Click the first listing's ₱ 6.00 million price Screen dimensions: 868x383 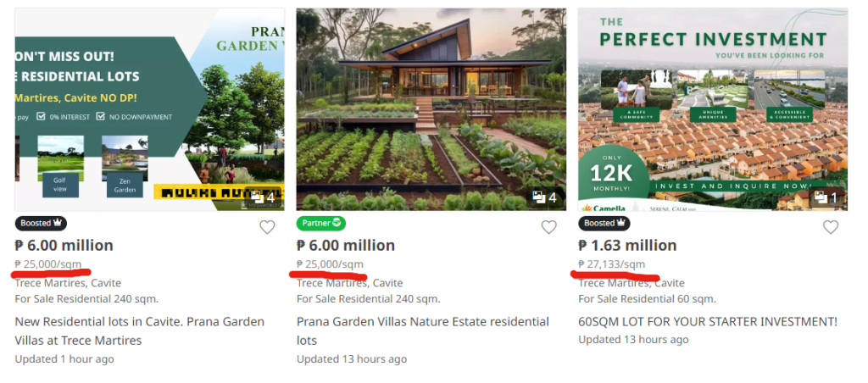click(x=64, y=246)
